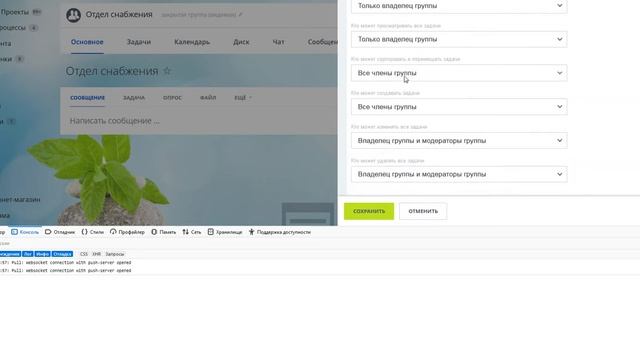Expand the Ещё menu in the post composer
Viewport: 640px width, 360px height.
(242, 98)
